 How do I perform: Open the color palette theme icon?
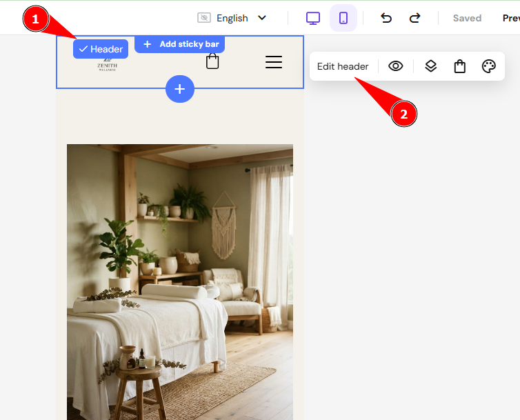click(x=488, y=66)
